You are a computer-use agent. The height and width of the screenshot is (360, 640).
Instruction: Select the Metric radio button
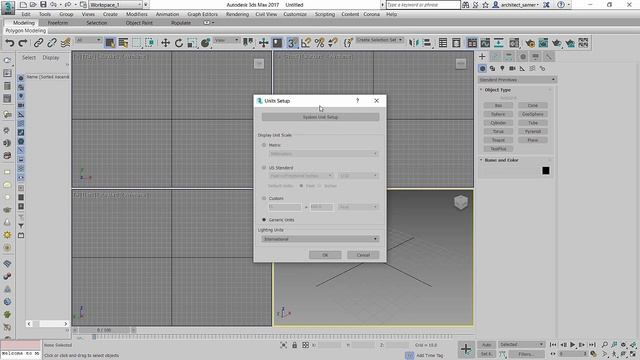tap(264, 145)
